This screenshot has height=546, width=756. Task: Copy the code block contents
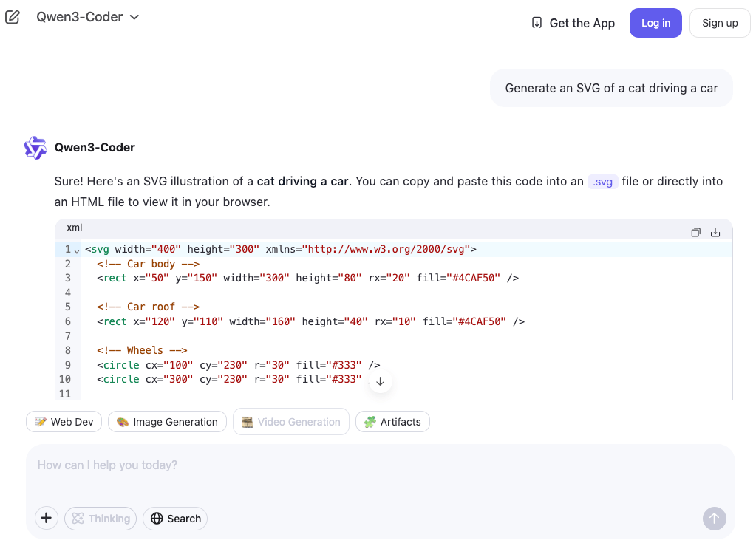click(x=695, y=232)
